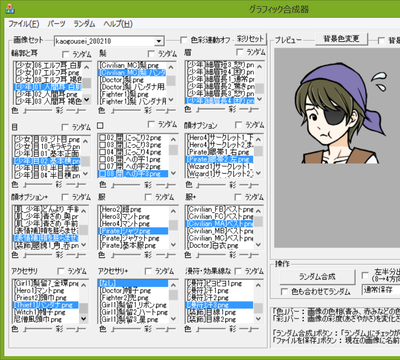Select [Doctor]帽子.png in アクセサリ+ list

click(133, 291)
